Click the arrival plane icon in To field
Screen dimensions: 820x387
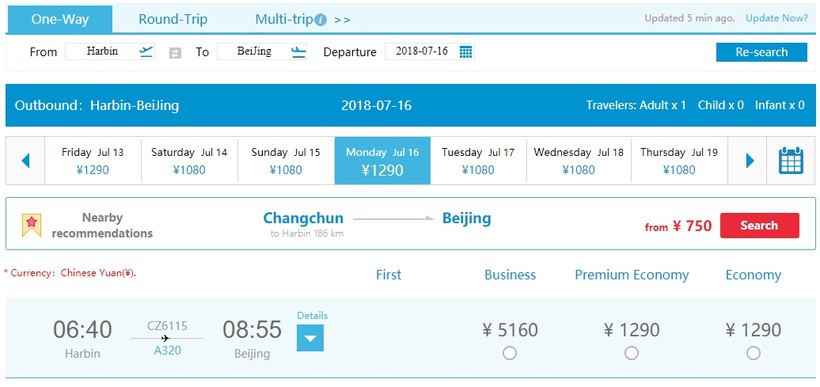point(299,52)
